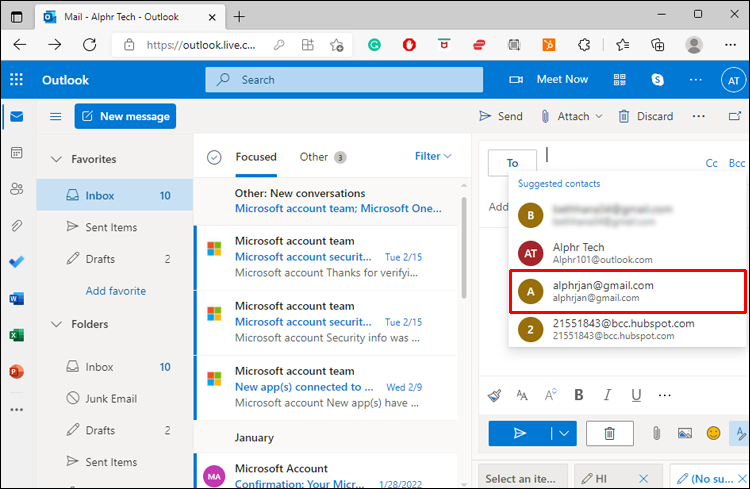Open Drafts under Favorites

tap(115, 259)
